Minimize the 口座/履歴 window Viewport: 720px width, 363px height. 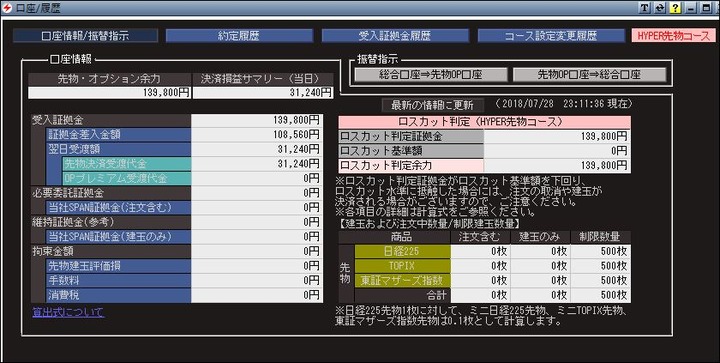coord(691,8)
